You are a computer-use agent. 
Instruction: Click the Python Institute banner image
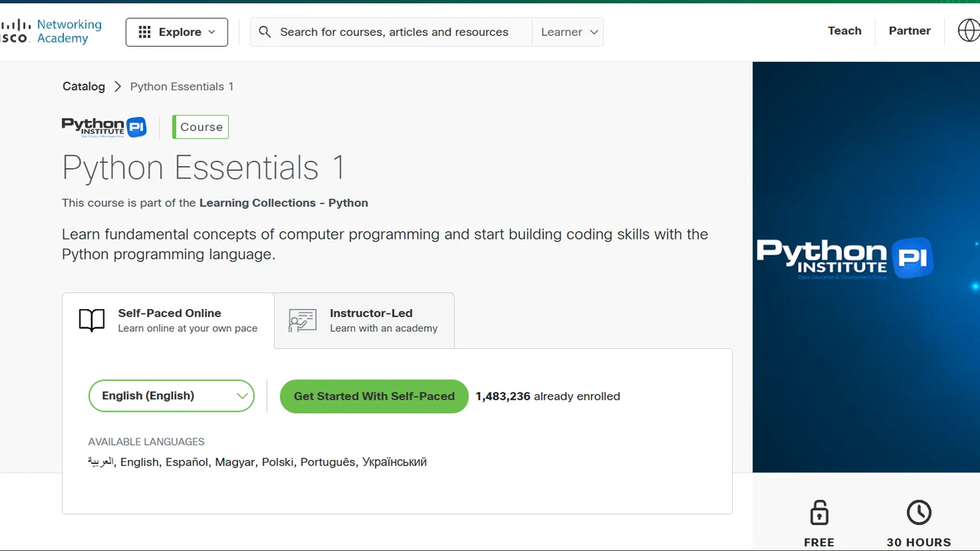coord(865,266)
